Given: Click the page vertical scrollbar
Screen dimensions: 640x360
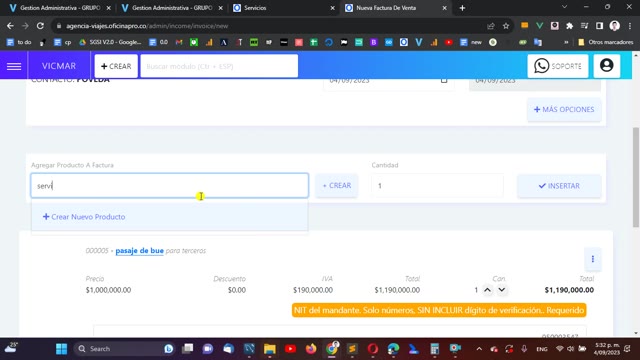Looking at the screenshot, I should pos(636,177).
